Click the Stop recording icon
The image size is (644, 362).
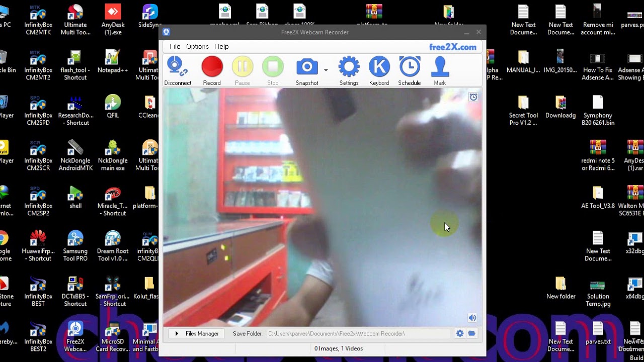(x=273, y=71)
